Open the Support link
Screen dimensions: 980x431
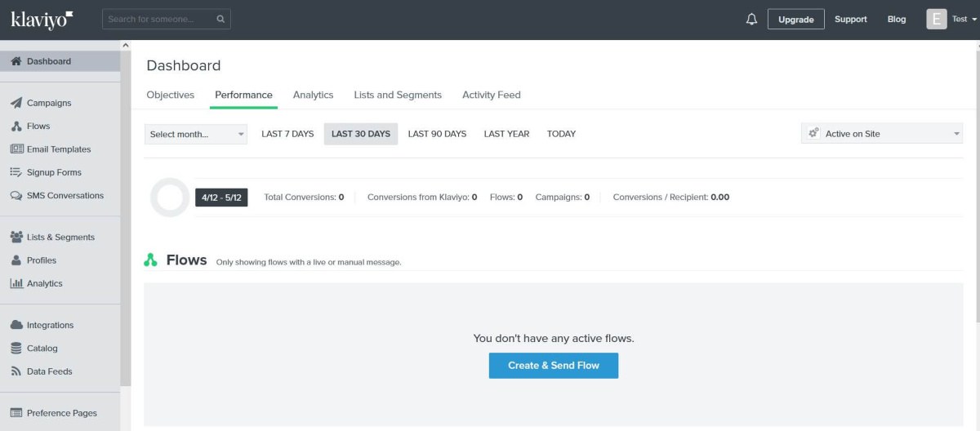[851, 19]
